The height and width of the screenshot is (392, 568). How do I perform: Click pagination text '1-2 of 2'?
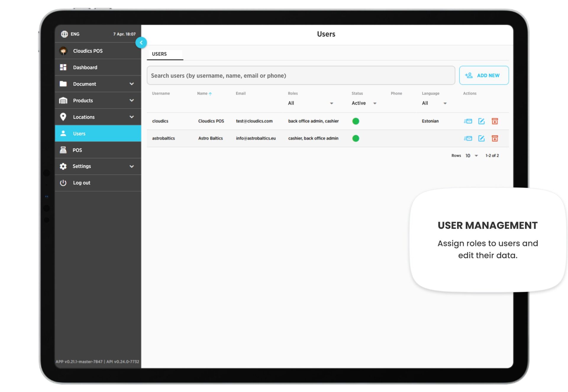click(x=492, y=156)
